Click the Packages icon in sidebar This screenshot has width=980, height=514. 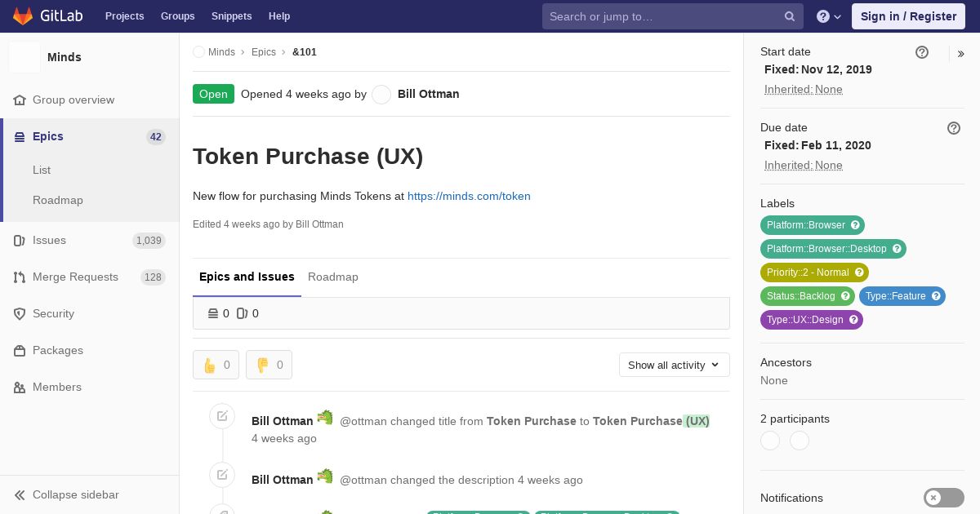[20, 351]
